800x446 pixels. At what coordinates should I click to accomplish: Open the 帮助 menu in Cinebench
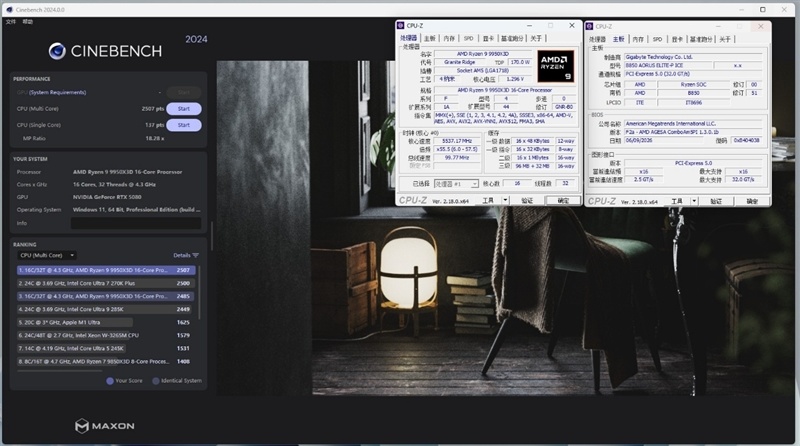28,22
